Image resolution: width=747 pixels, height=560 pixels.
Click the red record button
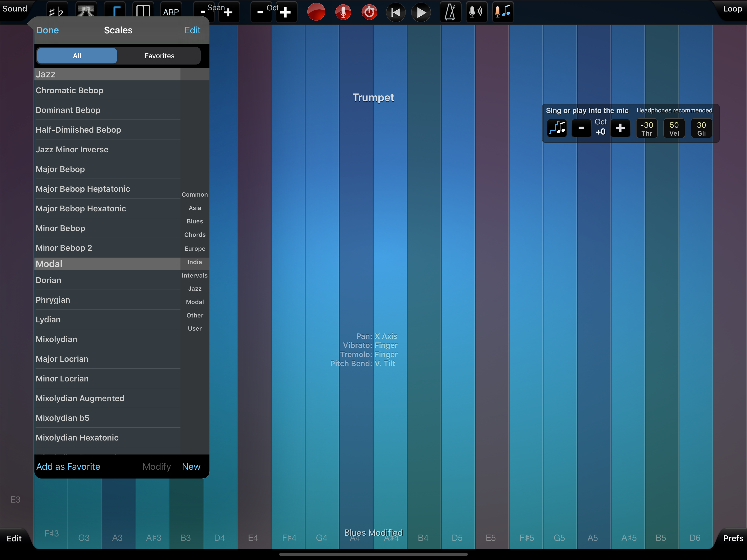(x=316, y=12)
